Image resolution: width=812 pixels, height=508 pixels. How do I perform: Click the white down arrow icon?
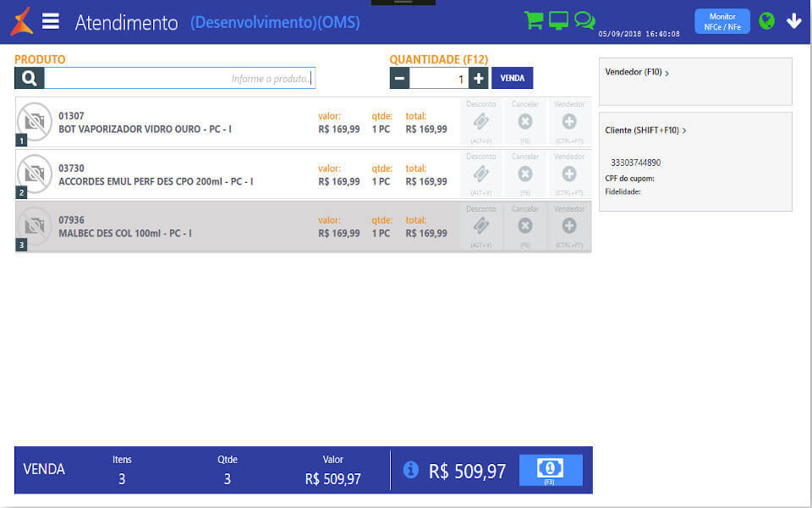click(794, 20)
